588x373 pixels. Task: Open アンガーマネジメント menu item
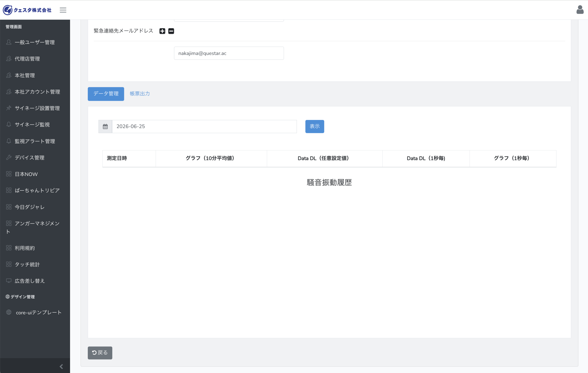coord(35,228)
